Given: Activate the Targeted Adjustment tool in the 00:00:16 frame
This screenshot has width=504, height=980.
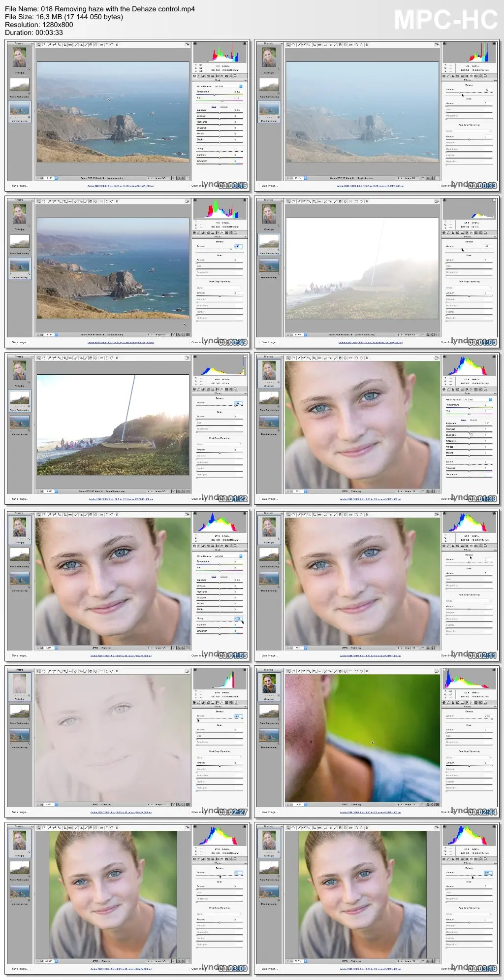Looking at the screenshot, I should pos(59,45).
